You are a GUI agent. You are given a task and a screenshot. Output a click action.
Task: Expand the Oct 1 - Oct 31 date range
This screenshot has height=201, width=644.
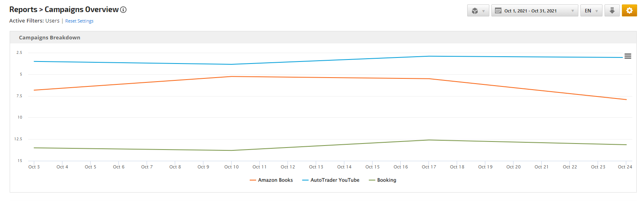click(534, 11)
